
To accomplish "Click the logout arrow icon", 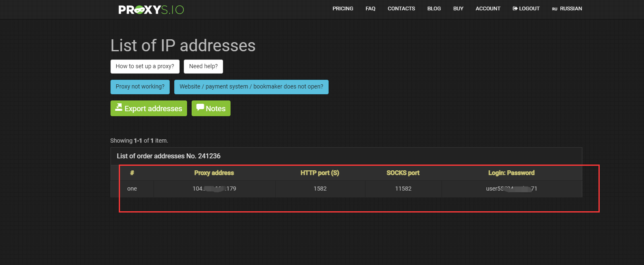I will (515, 9).
